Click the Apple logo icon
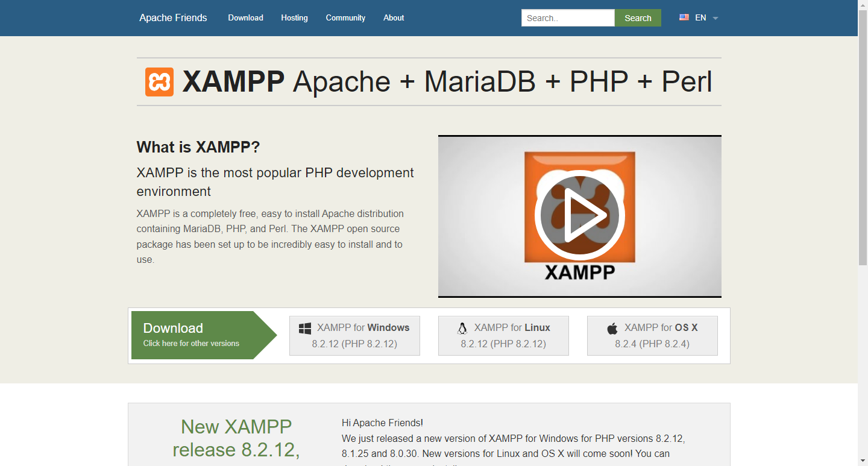 pyautogui.click(x=612, y=329)
